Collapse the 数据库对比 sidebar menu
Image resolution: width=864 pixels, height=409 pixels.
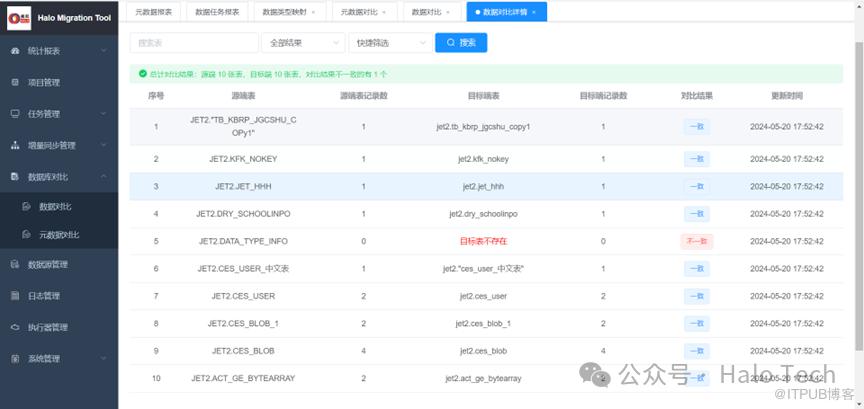click(x=104, y=176)
